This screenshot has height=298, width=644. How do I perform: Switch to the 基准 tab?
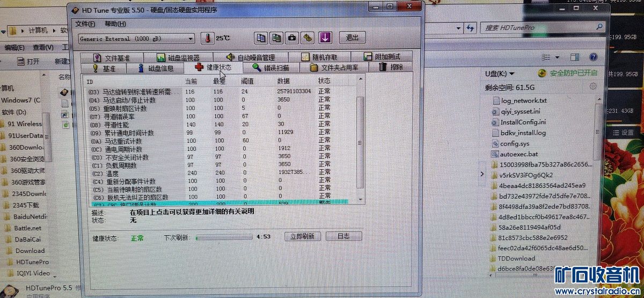tap(105, 68)
